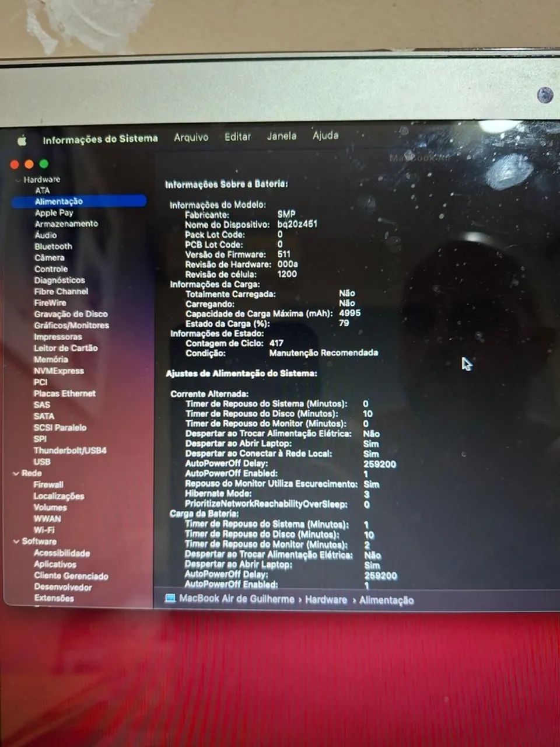This screenshot has height=747, width=560.
Task: Click the device name bq20z451
Action: click(297, 224)
